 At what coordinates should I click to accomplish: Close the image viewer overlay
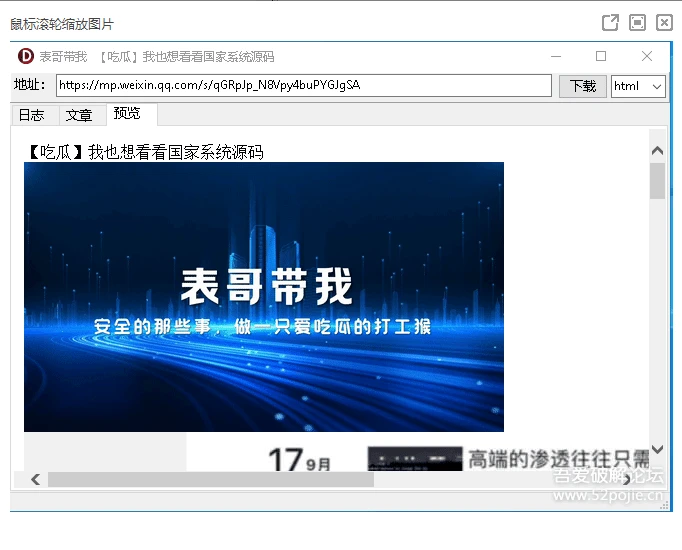click(664, 23)
